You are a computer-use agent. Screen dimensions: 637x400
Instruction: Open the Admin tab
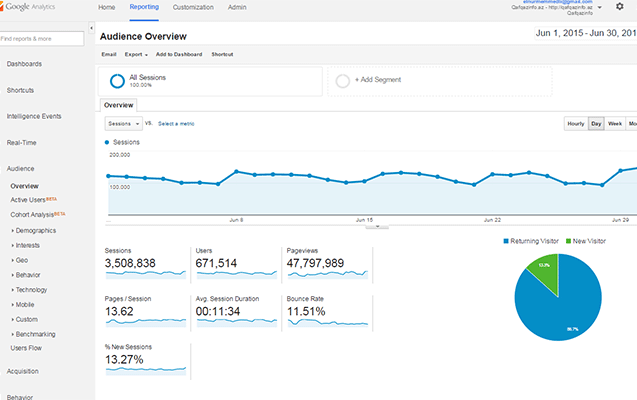pos(237,7)
